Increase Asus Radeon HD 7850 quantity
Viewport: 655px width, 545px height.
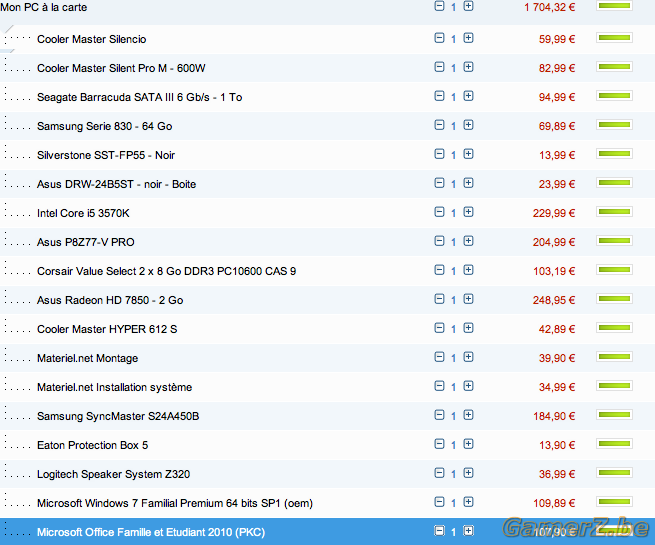pos(468,299)
